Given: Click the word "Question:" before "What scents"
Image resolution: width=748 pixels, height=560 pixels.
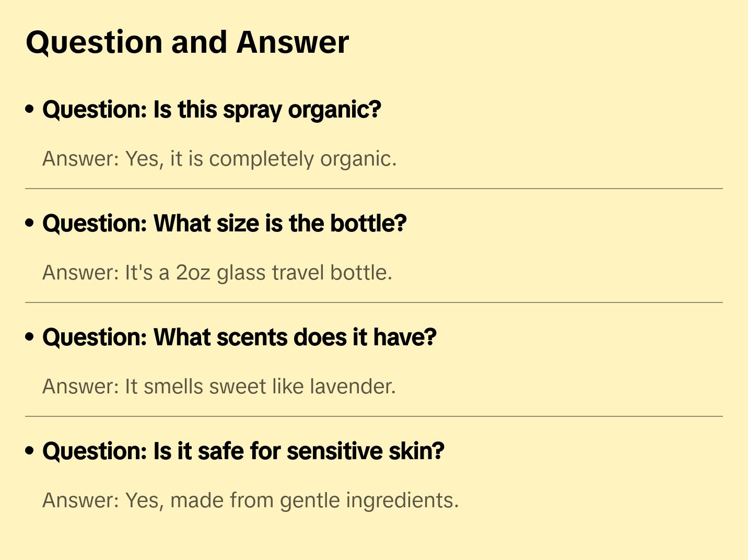Looking at the screenshot, I should tap(95, 337).
